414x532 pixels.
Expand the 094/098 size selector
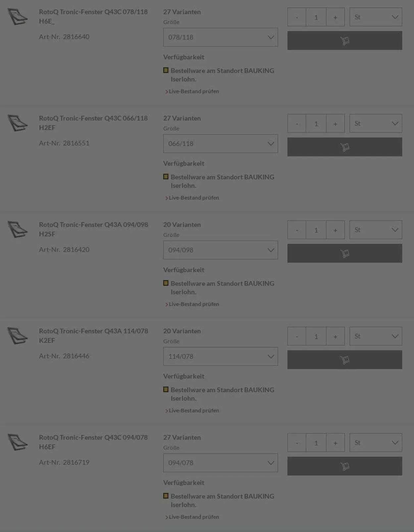(x=220, y=250)
